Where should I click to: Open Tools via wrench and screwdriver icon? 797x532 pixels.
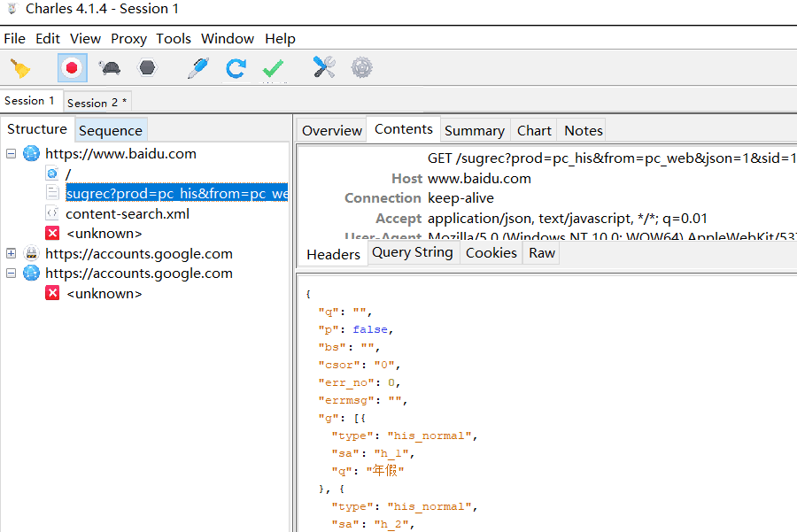click(324, 67)
